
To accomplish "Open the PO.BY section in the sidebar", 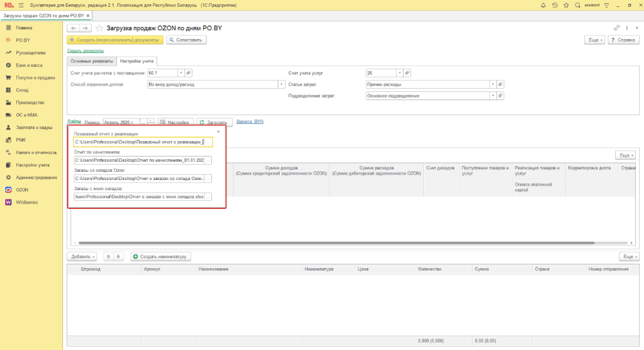I will tap(23, 40).
